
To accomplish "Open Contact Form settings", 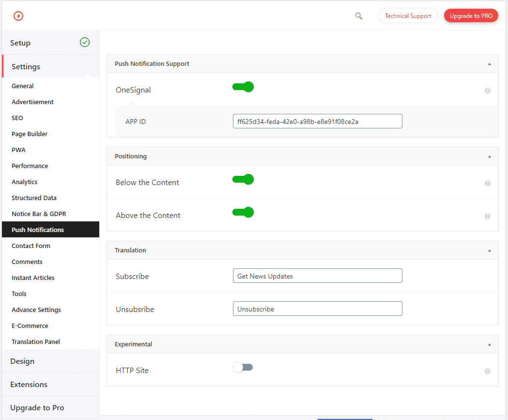I will 31,246.
